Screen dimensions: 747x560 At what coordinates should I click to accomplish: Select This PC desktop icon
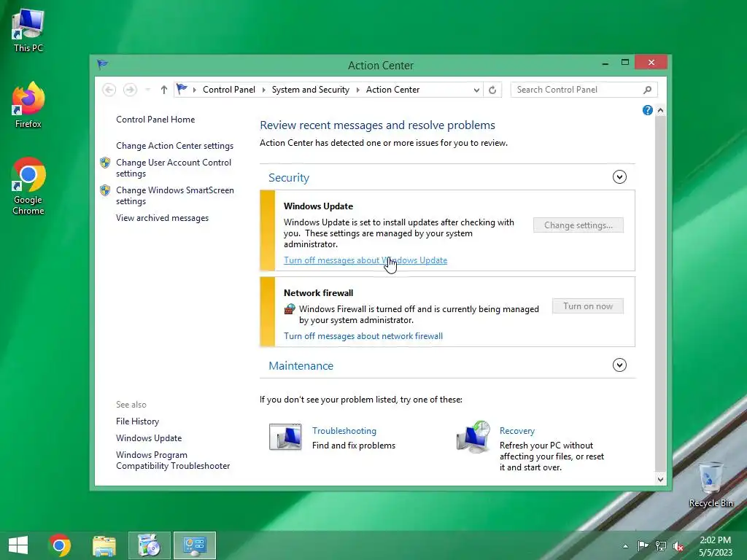(x=28, y=30)
